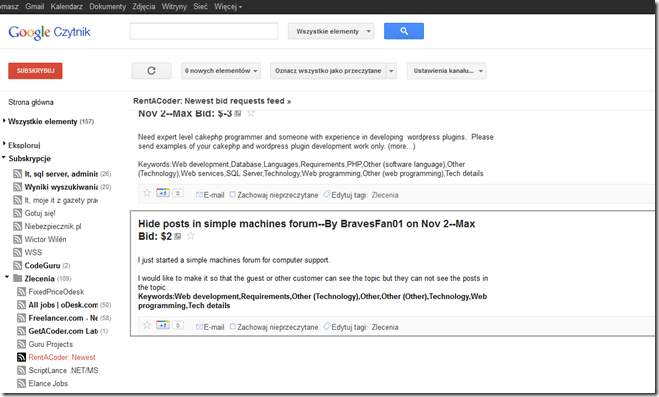Toggle the bottom footer star on the simple machines entry
The width and height of the screenshot is (659, 397).
(x=147, y=325)
